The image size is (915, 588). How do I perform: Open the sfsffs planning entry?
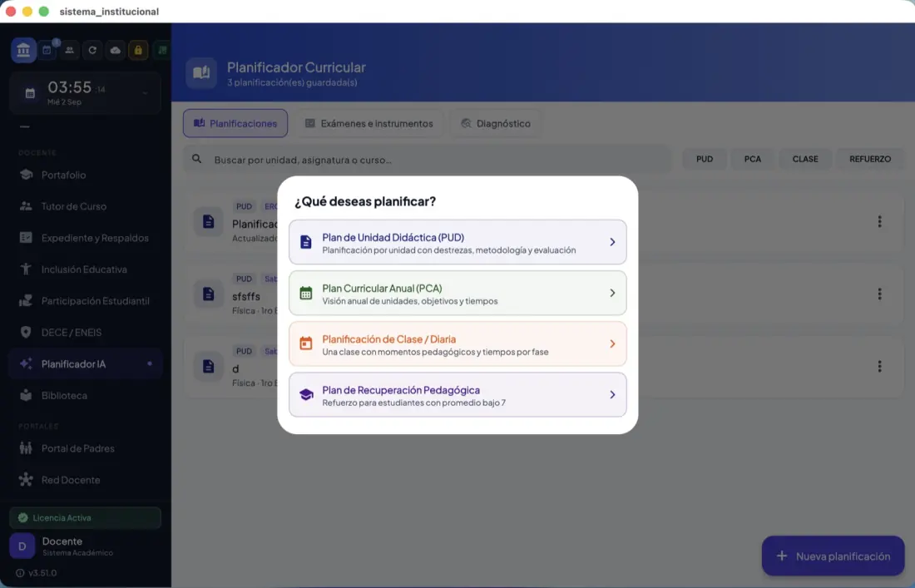[x=544, y=294]
